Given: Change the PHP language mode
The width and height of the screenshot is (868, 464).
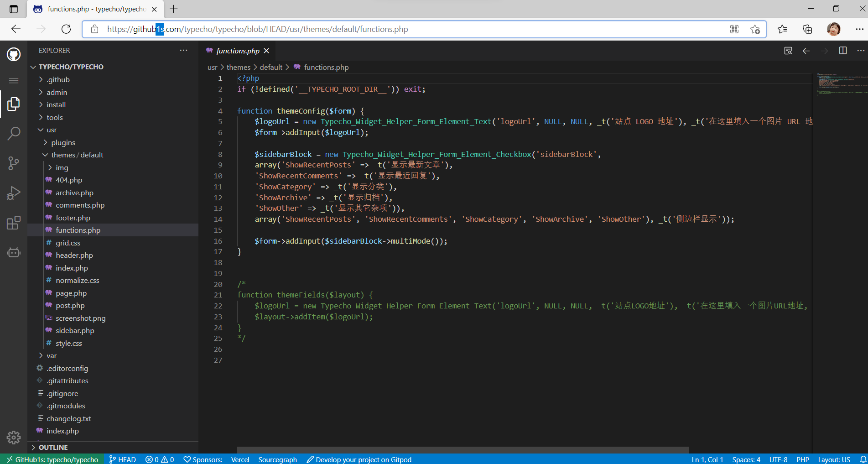Looking at the screenshot, I should [x=802, y=459].
